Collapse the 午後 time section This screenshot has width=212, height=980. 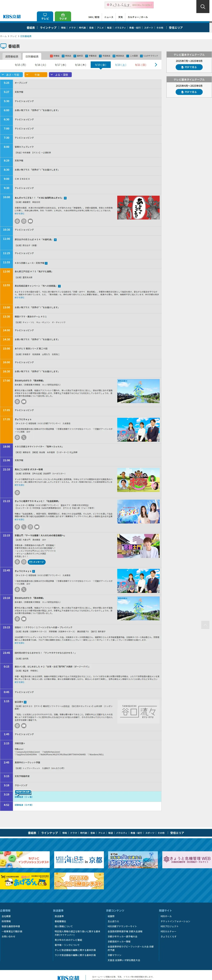(36, 75)
